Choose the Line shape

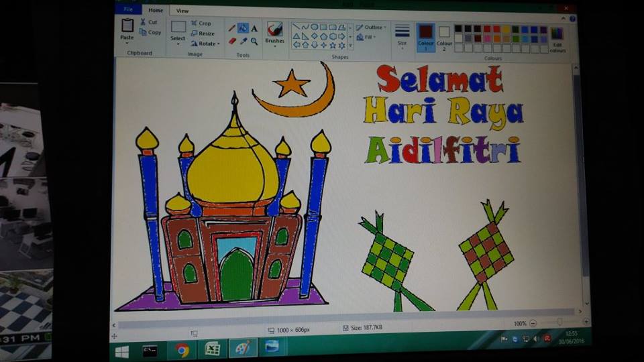296,27
